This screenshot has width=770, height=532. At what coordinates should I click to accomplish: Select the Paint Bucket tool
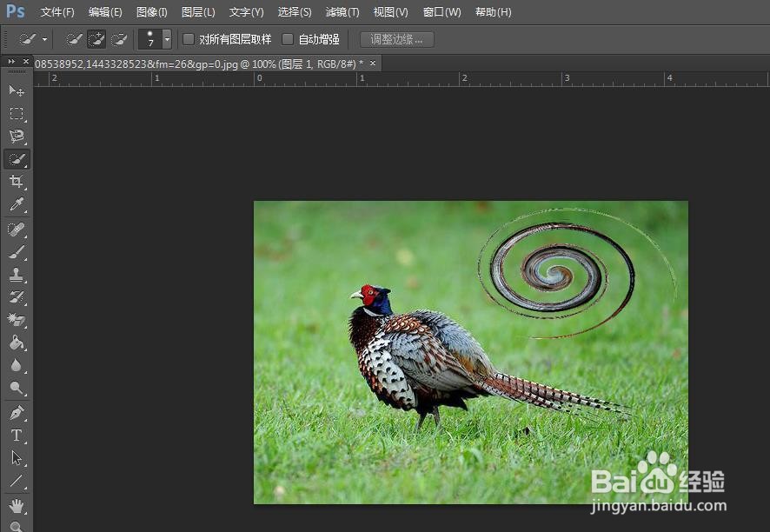(17, 342)
